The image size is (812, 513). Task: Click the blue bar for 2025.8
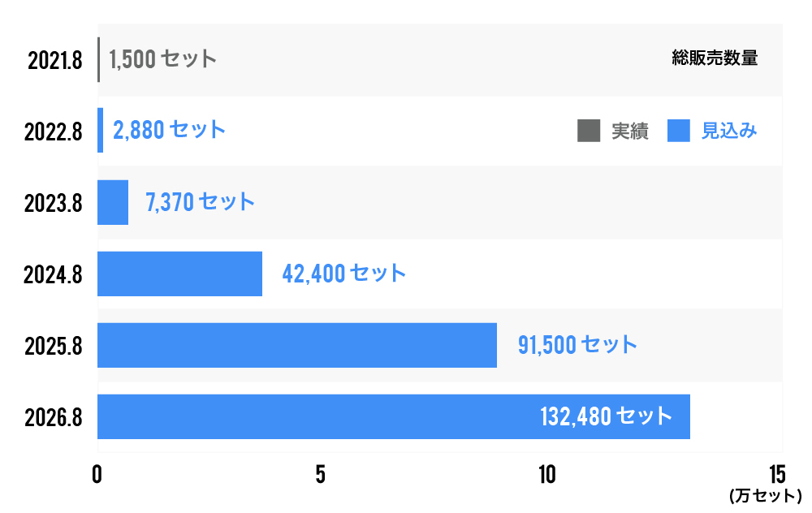point(296,345)
